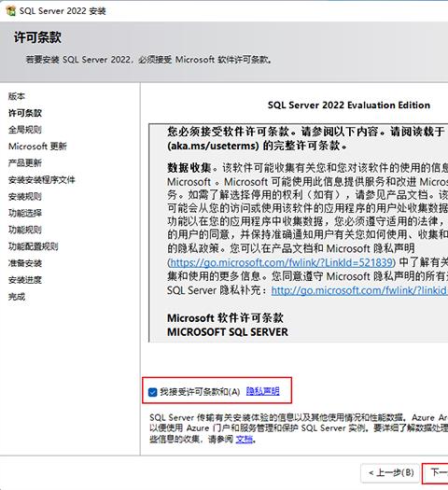Screen dimensions: 448x490
Task: Open the SQL Server privacy supplement URL
Action: [x=359, y=290]
